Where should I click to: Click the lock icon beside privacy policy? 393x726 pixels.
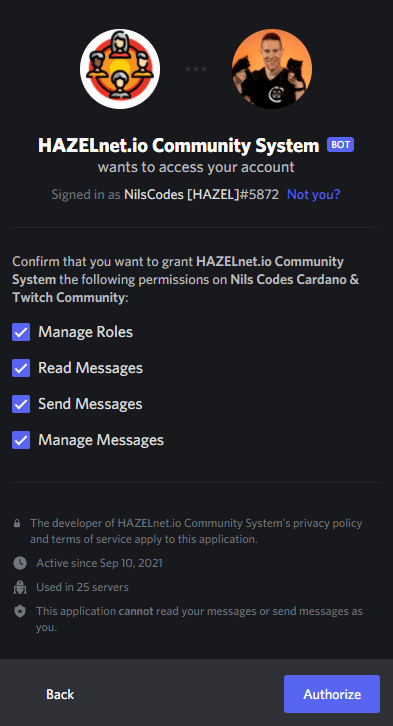(17, 524)
